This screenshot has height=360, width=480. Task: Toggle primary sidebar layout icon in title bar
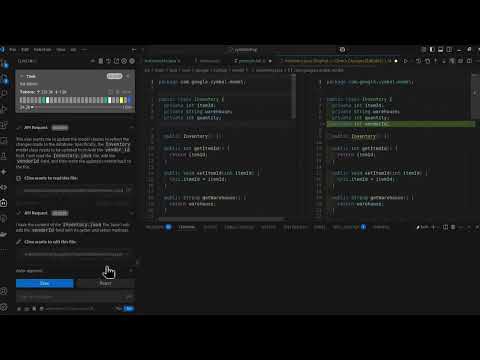click(432, 50)
